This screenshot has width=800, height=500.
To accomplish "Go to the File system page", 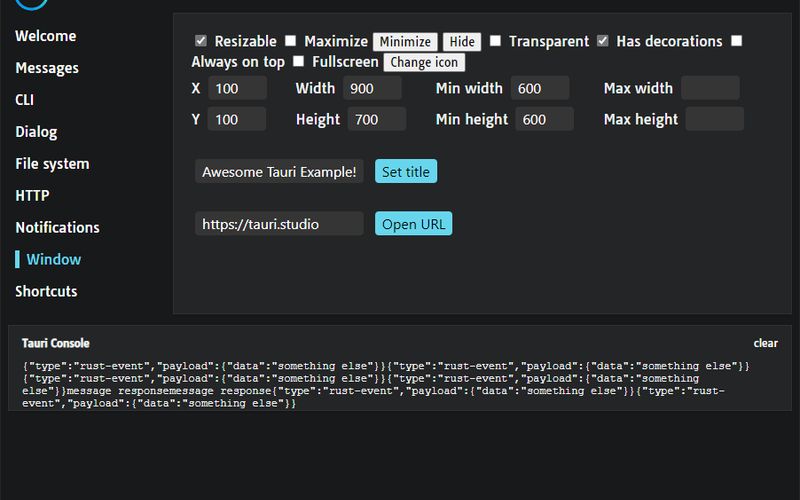I will pos(52,164).
